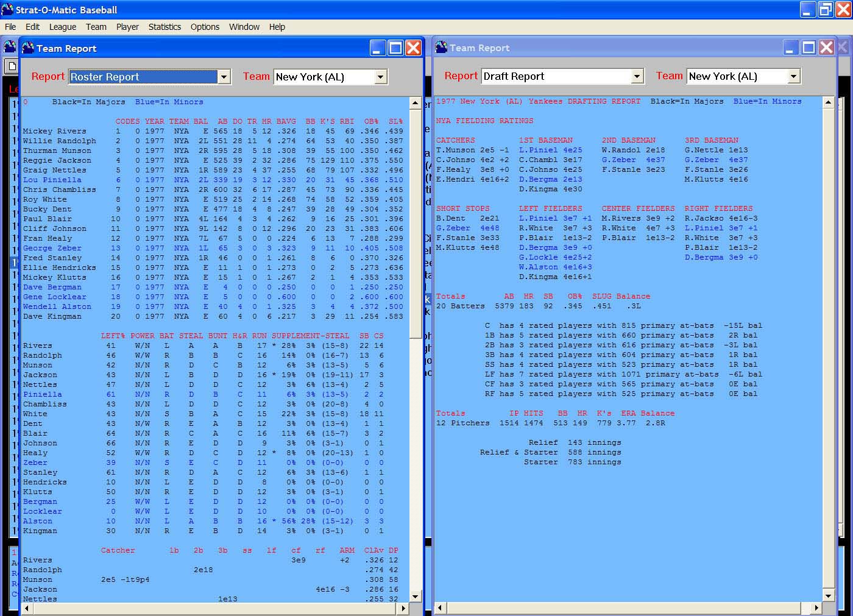Click Alston row in steal ratings table
853x616 pixels.
click(204, 521)
